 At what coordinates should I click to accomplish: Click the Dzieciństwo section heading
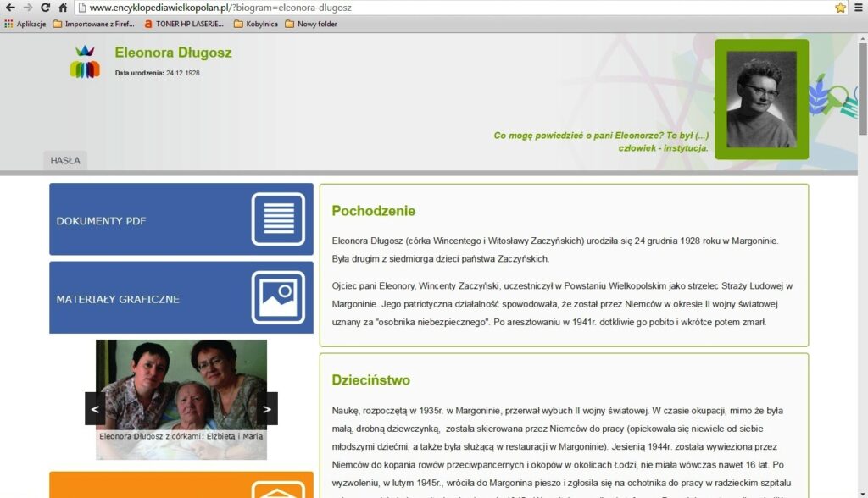click(371, 380)
